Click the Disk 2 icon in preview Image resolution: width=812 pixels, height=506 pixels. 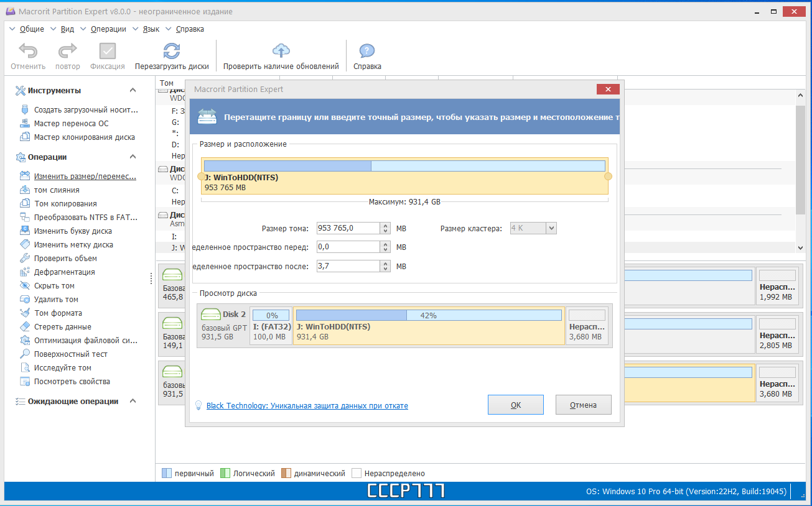(210, 315)
